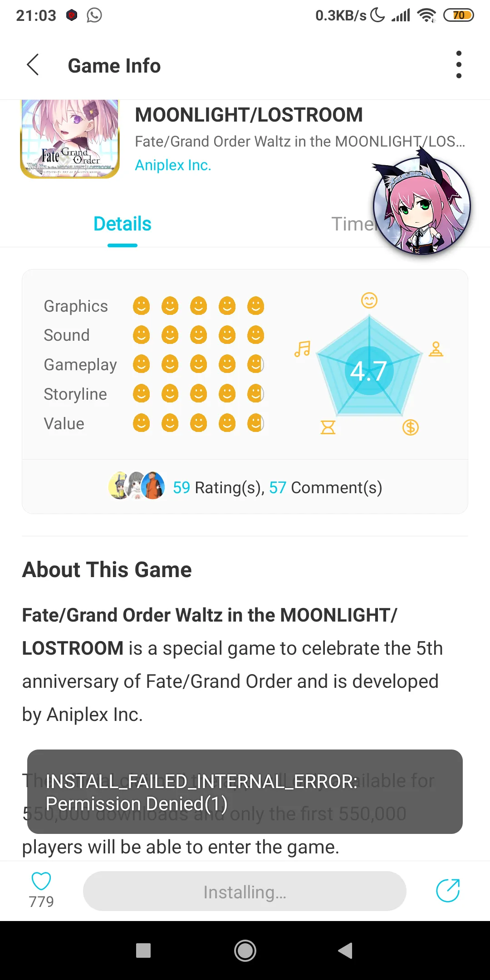The height and width of the screenshot is (980, 490).
Task: Open the three-dot overflow menu
Action: [x=459, y=65]
